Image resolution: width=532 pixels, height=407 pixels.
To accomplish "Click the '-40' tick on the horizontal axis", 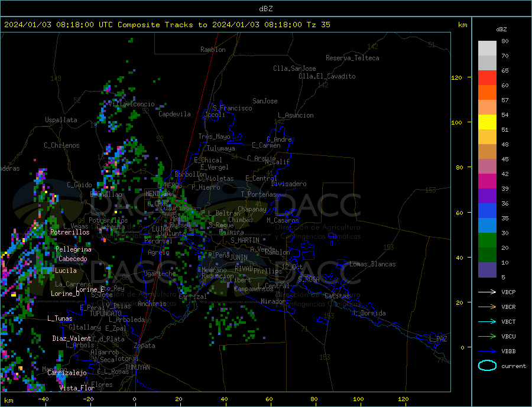I will 43,399.
